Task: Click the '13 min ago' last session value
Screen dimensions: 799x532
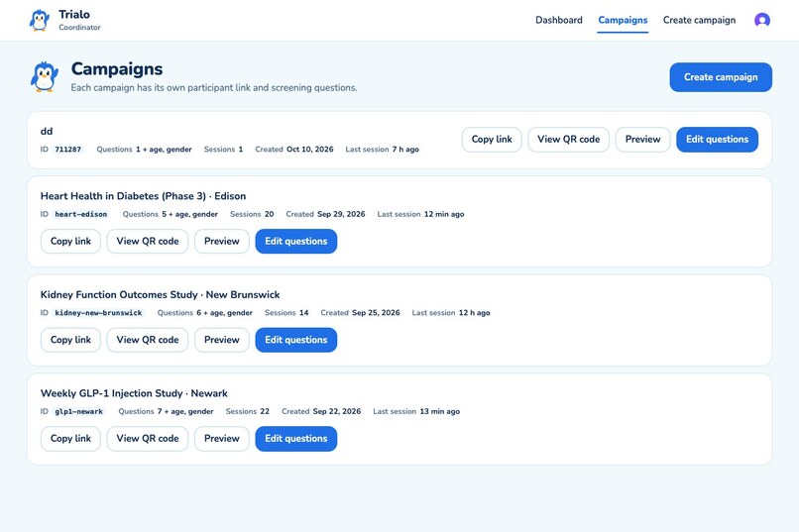Action: (440, 412)
